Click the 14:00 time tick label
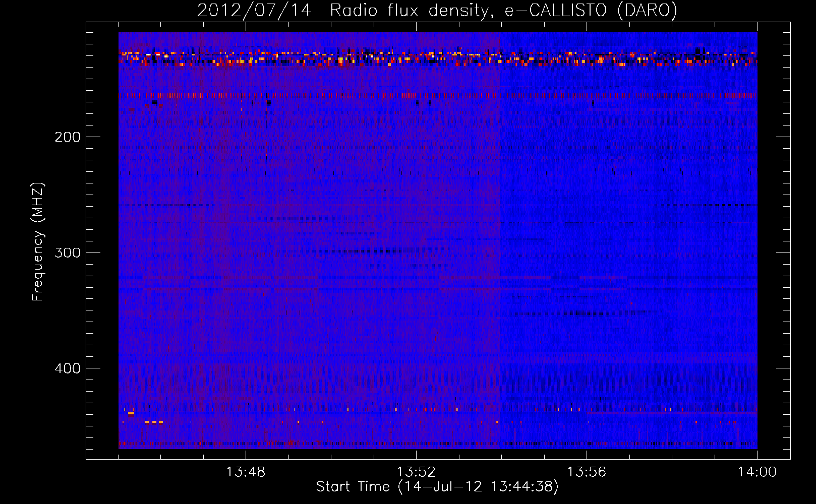The width and height of the screenshot is (816, 504). (757, 472)
